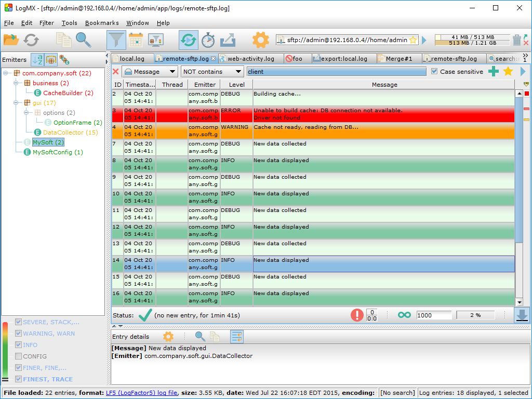Viewport: 532px width, 399px height.
Task: Open search with the magnifier toolbar icon
Action: click(x=83, y=40)
